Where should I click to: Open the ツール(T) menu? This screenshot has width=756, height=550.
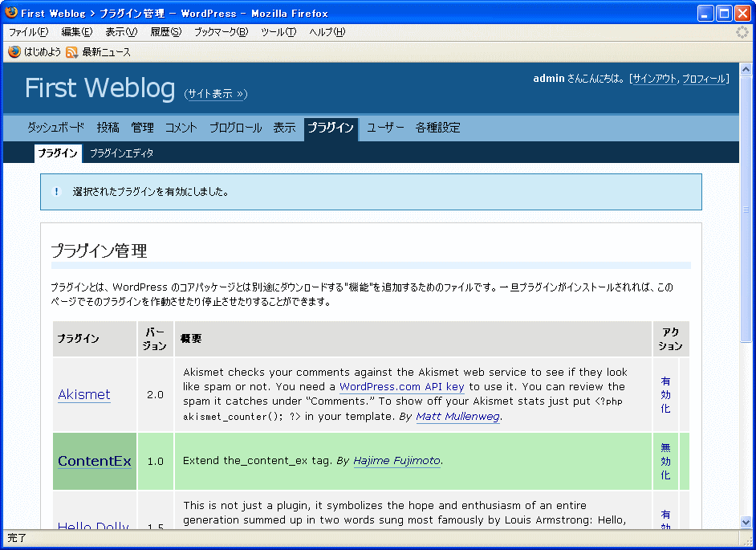(278, 32)
